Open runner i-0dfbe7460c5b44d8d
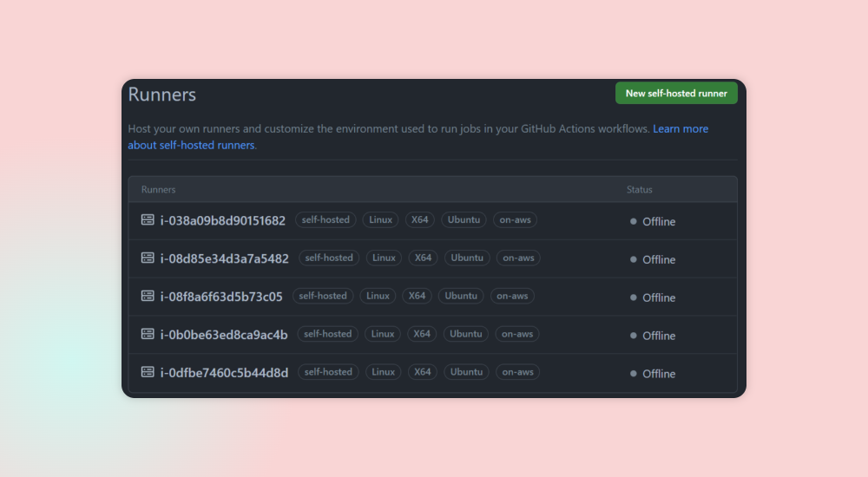The image size is (868, 477). click(224, 373)
